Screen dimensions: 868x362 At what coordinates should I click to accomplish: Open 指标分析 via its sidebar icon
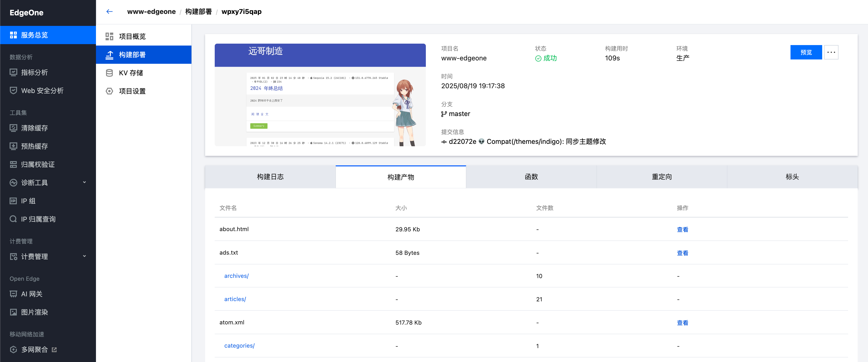click(x=13, y=72)
